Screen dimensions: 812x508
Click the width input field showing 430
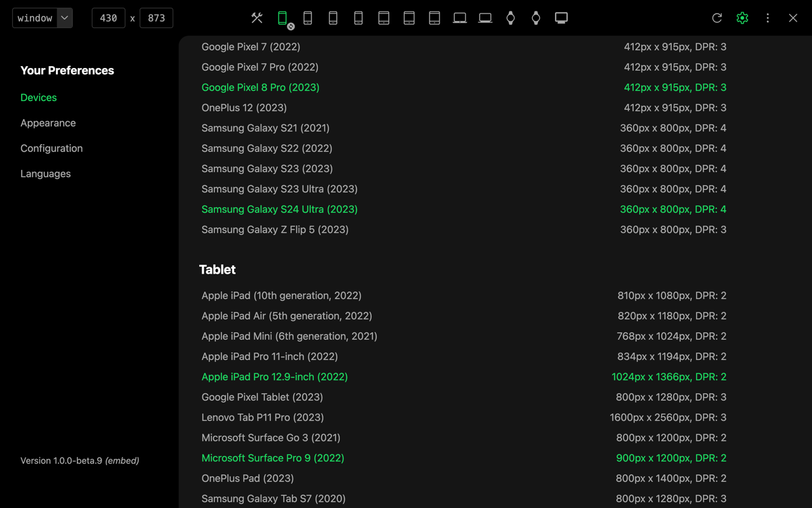coord(108,18)
